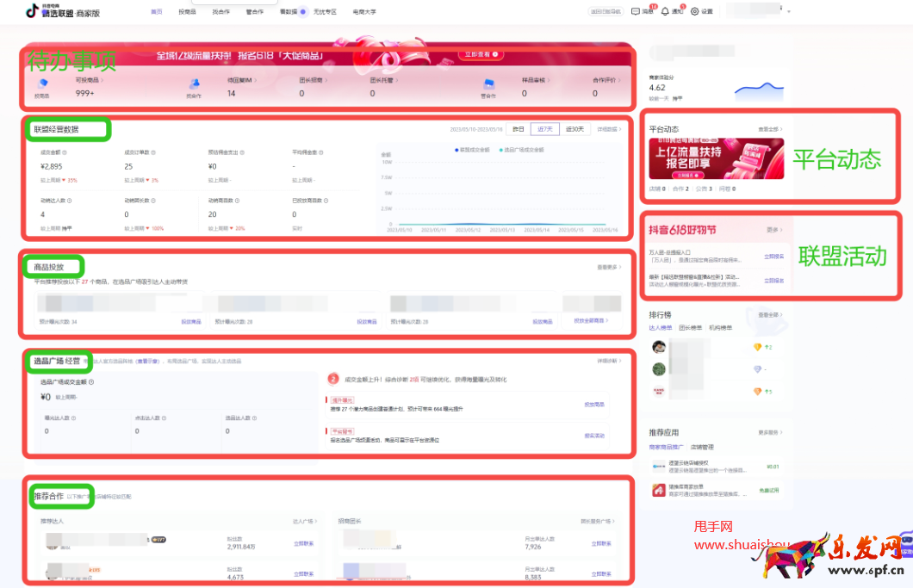Show the info tooltip beside 动销团长数
Image resolution: width=913 pixels, height=588 pixels.
pos(153,201)
